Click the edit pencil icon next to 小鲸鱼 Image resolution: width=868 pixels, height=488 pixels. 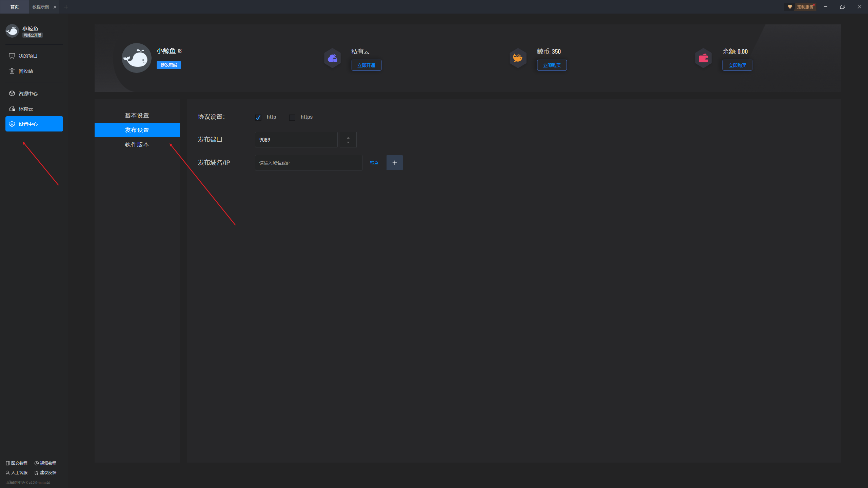point(180,51)
